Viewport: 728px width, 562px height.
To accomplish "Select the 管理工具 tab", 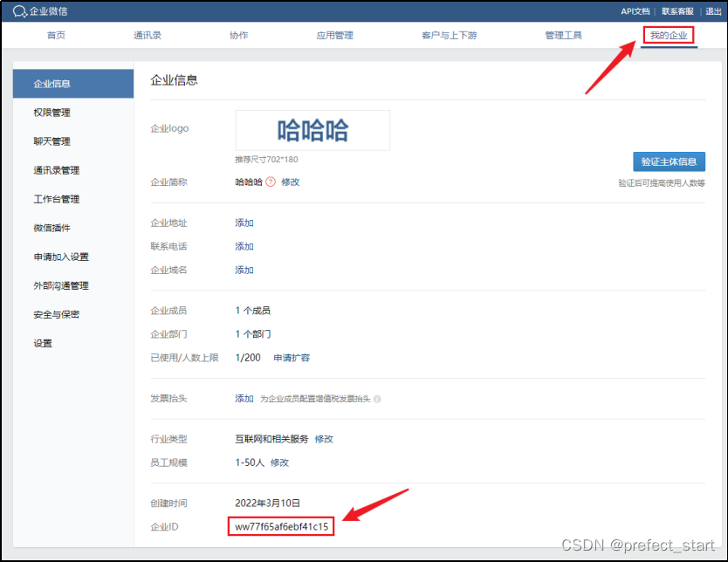I will click(x=563, y=35).
